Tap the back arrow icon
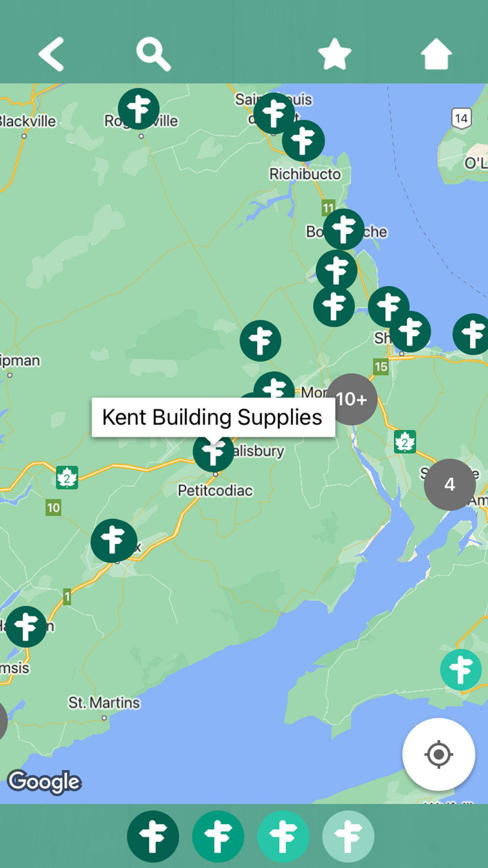Viewport: 488px width, 868px height. click(52, 54)
